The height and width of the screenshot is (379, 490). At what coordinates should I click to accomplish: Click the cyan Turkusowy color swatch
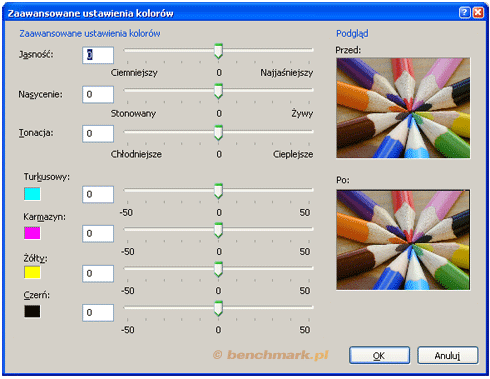pos(32,194)
